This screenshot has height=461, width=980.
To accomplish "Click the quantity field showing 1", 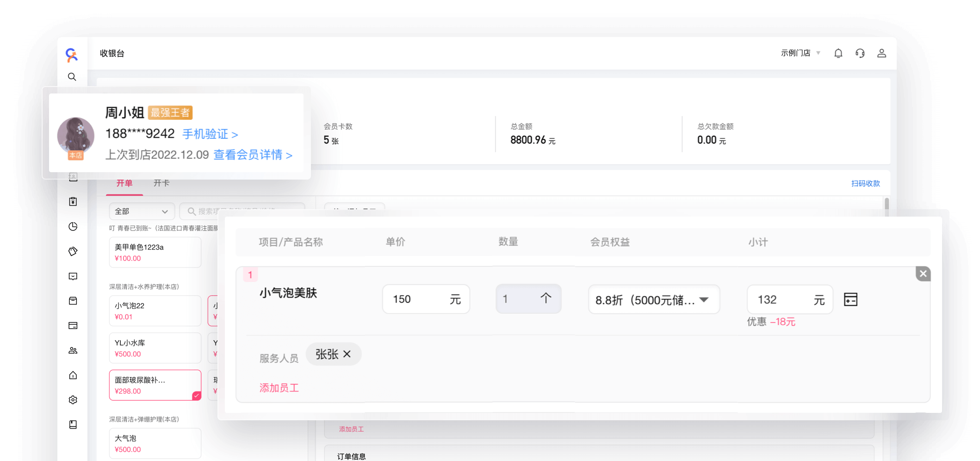I will pyautogui.click(x=528, y=299).
